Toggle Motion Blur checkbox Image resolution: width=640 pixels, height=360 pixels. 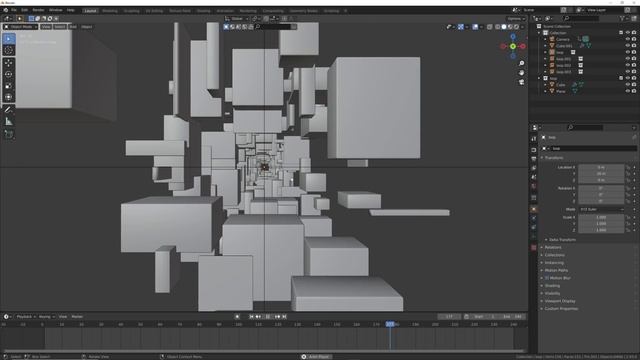tap(547, 278)
